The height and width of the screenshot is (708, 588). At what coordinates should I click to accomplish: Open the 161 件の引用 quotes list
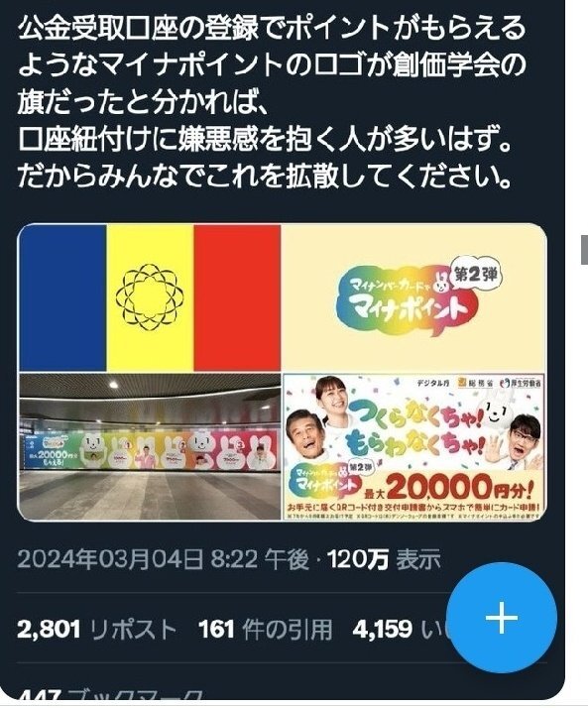266,629
